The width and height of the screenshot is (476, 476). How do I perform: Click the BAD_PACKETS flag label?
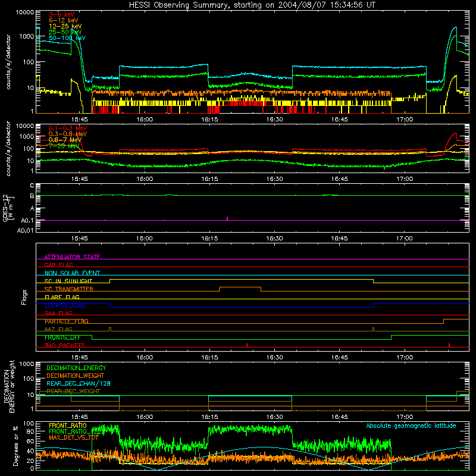tap(65, 345)
